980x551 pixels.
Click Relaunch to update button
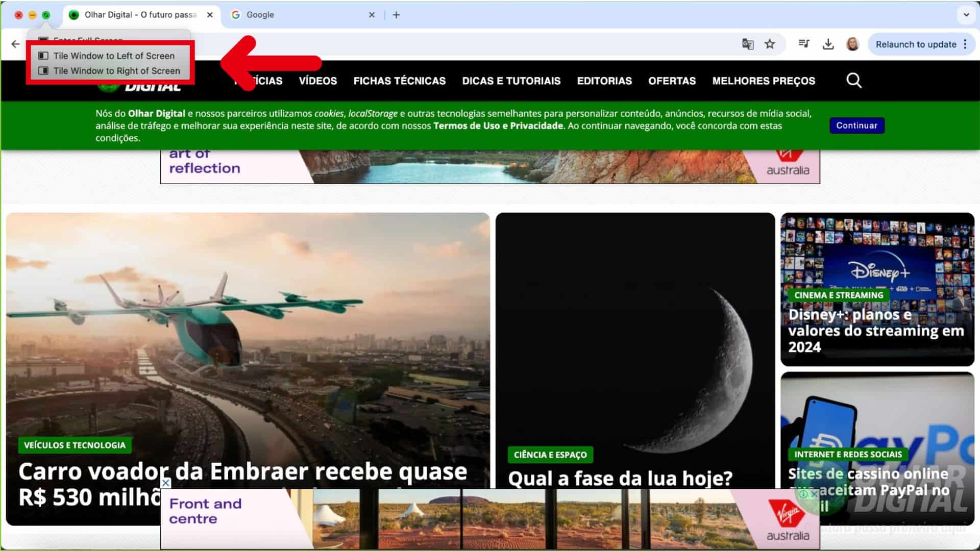(x=916, y=44)
